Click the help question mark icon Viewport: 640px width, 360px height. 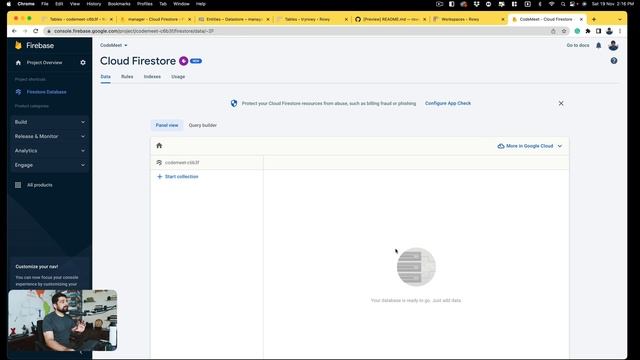click(614, 61)
